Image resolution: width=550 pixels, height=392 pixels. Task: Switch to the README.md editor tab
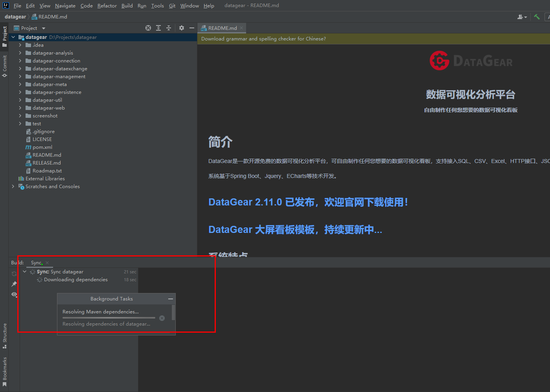(221, 28)
